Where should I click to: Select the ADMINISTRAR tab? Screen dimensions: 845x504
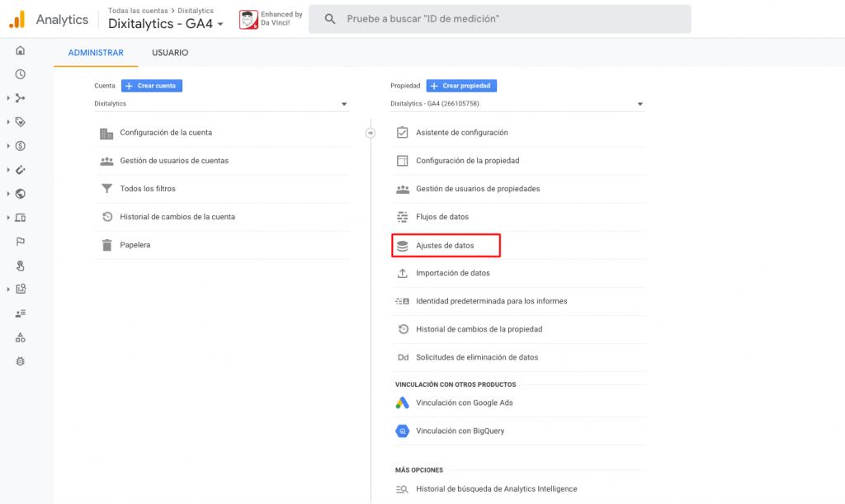point(96,53)
